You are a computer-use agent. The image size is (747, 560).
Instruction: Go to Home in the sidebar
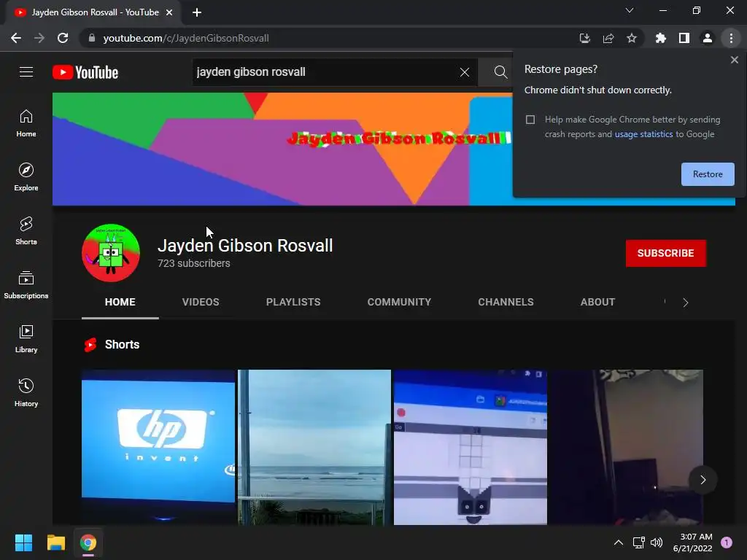[26, 123]
